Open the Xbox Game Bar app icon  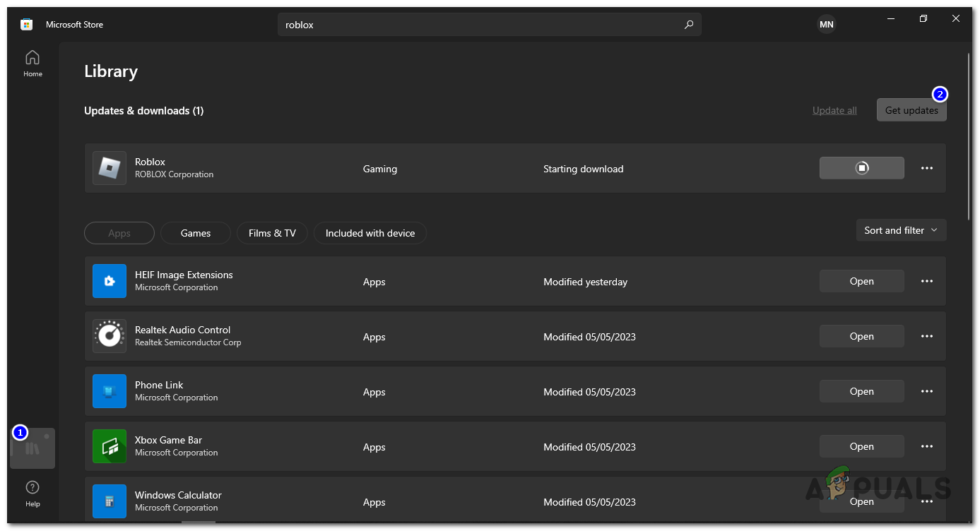(x=110, y=446)
